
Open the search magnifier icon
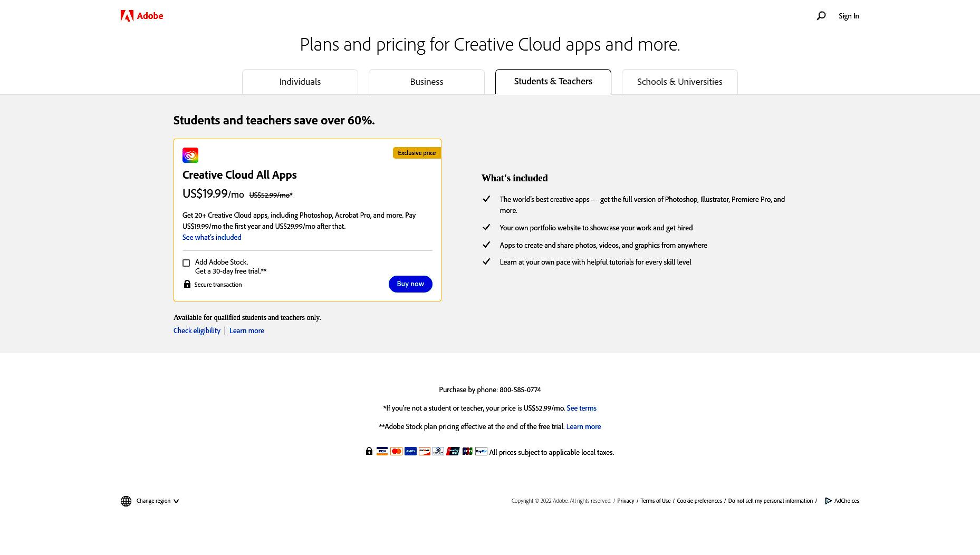click(x=821, y=16)
